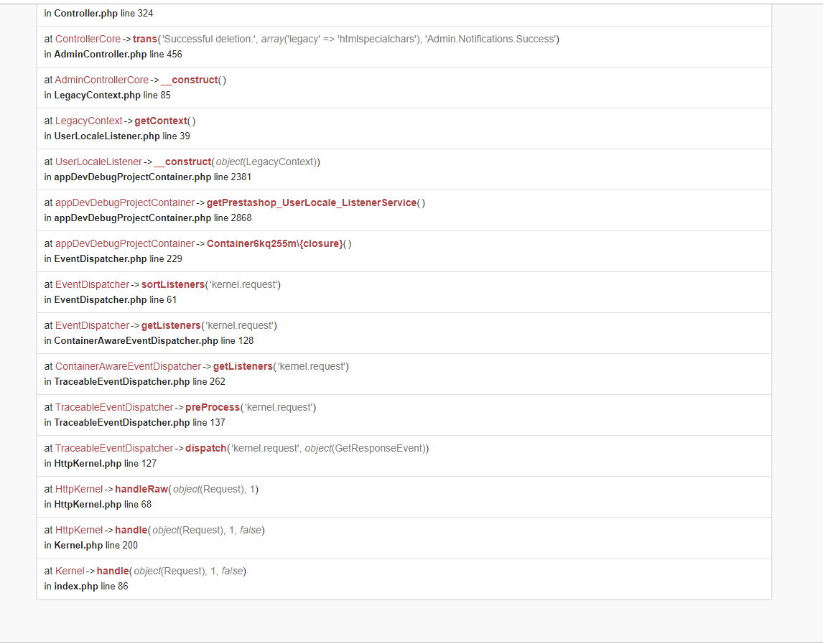Select EventDispatcher class before sortListeners
This screenshot has height=644, width=823.
point(92,284)
